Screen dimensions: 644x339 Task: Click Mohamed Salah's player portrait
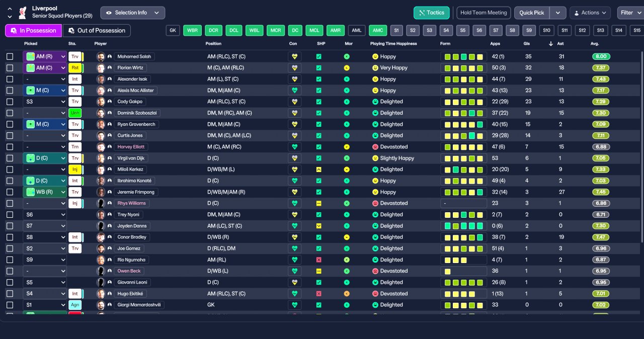(x=101, y=57)
